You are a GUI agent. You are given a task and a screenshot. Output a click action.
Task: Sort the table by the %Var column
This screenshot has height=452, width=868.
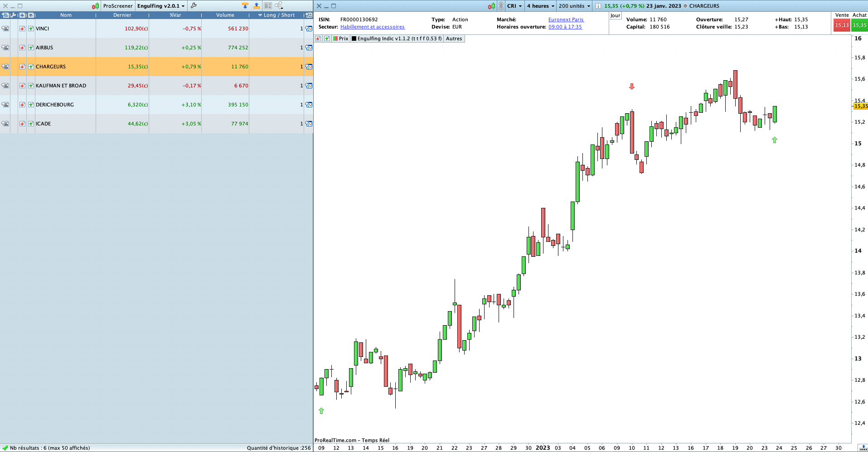click(175, 15)
